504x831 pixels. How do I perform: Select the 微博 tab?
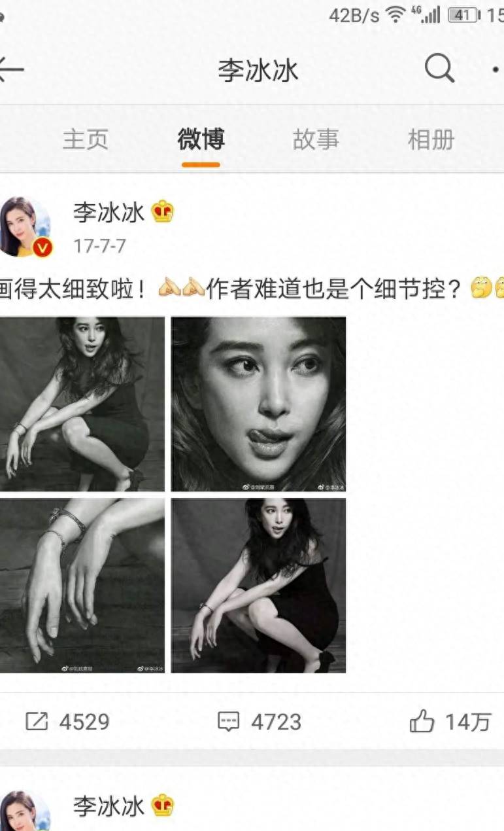pos(201,139)
